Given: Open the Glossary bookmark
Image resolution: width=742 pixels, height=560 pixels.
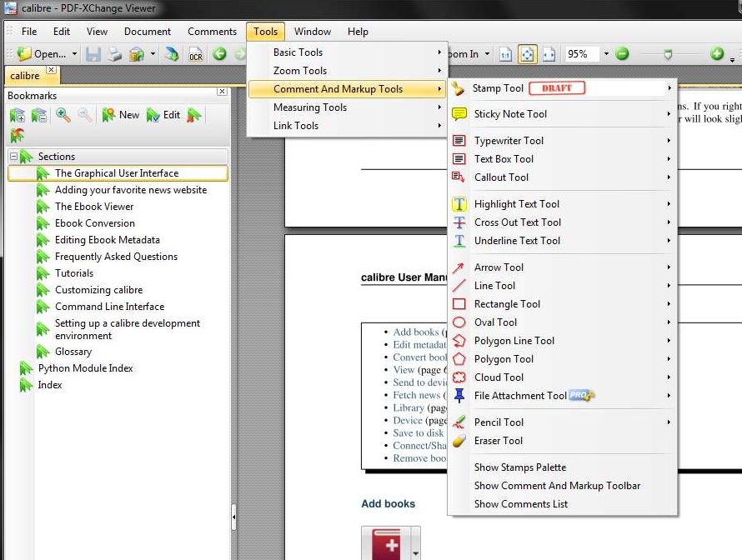Looking at the screenshot, I should click(x=73, y=352).
